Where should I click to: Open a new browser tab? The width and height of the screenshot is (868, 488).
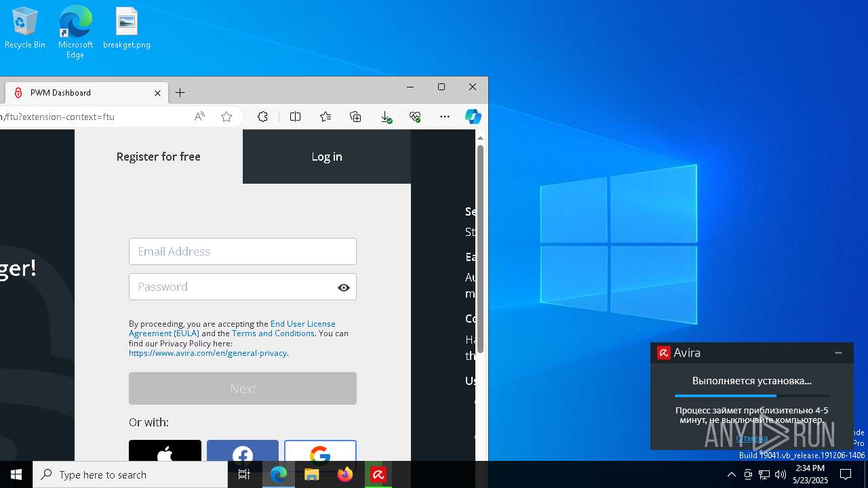[x=180, y=93]
